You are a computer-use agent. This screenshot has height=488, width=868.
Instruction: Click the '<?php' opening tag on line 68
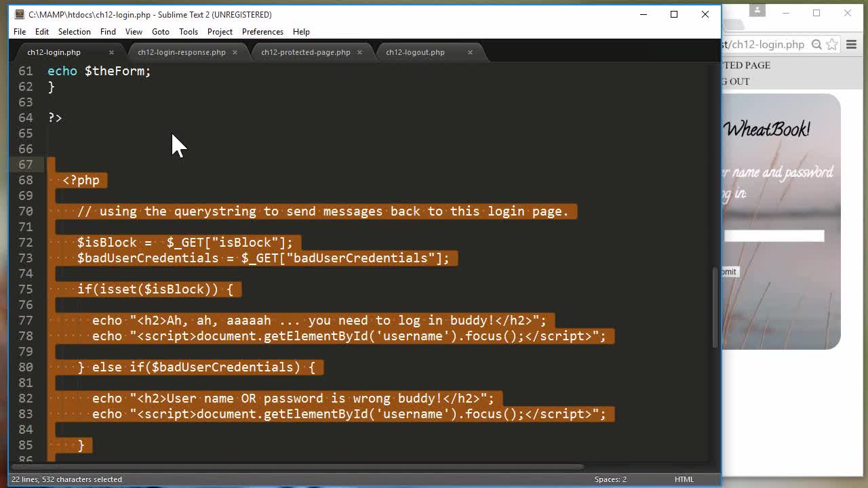coord(81,180)
